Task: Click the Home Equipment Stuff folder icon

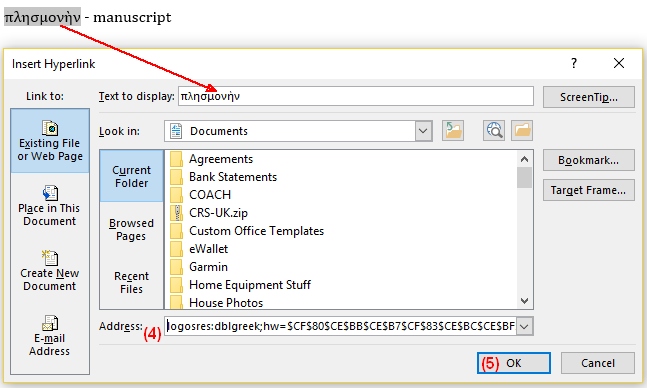Action: click(177, 285)
